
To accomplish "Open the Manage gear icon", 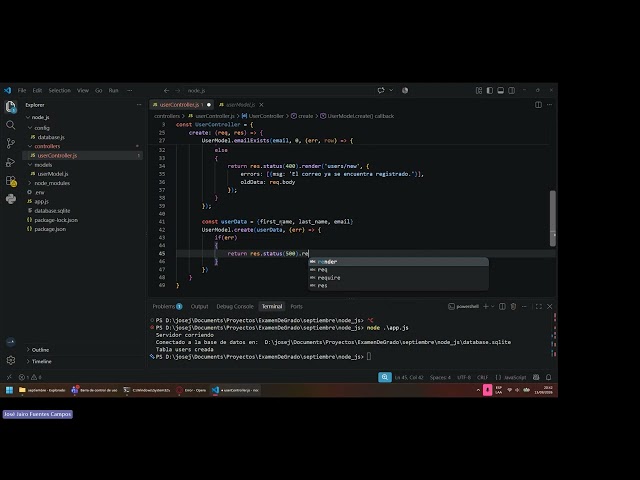I will (11, 360).
